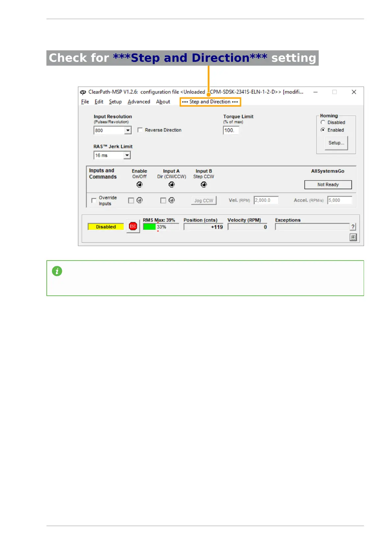Click the expand grid icon below Exceptions
Viewport: 392px width, 554px height.
(x=353, y=237)
